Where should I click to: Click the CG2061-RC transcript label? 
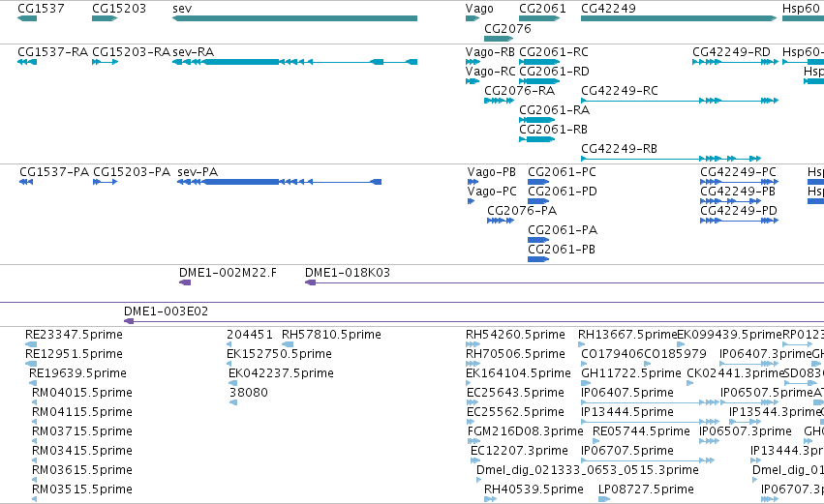(554, 52)
